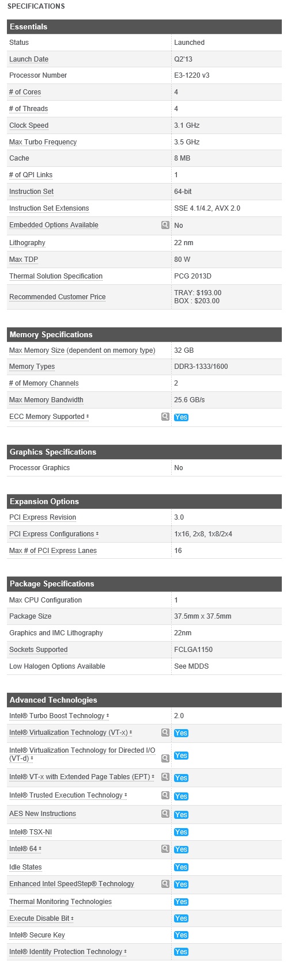Image resolution: width=287 pixels, height=980 pixels.
Task: Click the Yes badge for ECC Memory Supported
Action: [x=181, y=417]
